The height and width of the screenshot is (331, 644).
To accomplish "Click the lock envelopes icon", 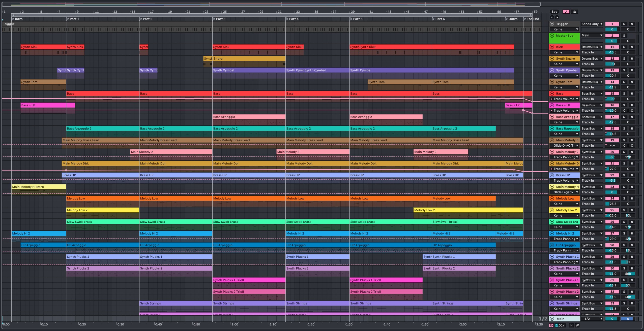I will [574, 12].
